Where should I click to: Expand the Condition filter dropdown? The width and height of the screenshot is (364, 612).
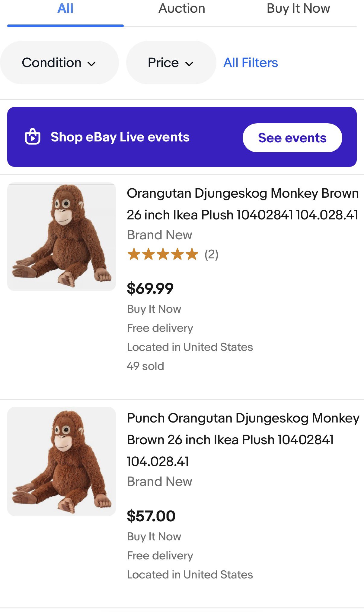point(59,63)
